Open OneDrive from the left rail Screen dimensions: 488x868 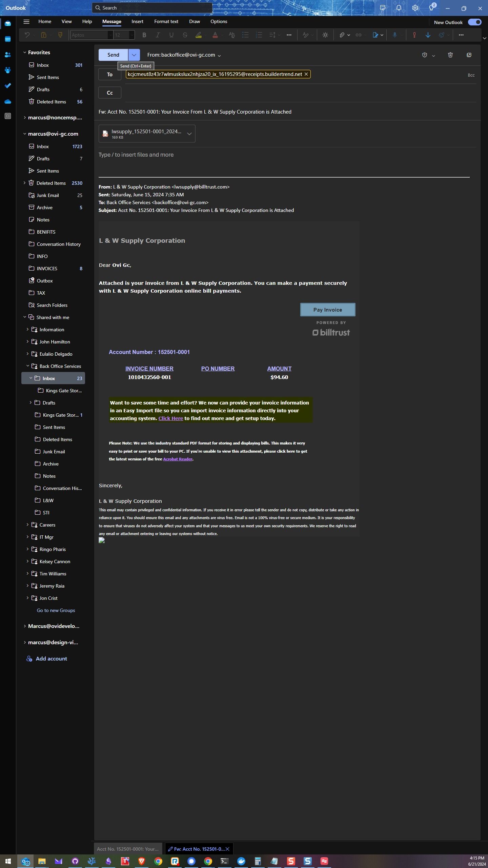[8, 101]
